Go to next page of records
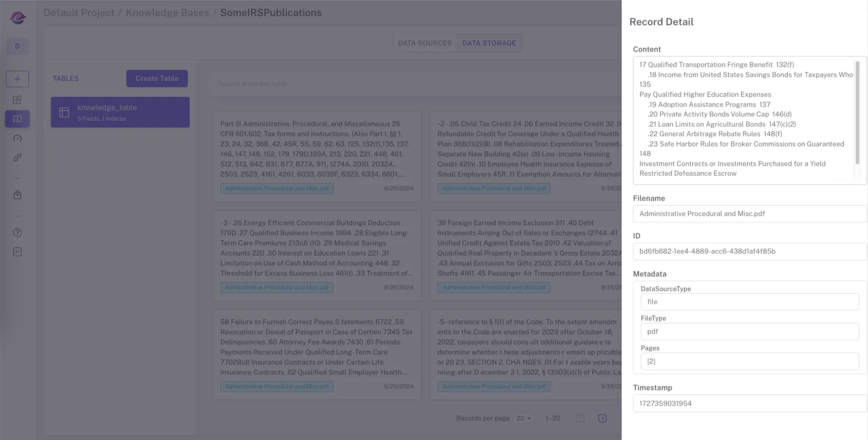Viewport: 868px width, 440px height. tap(602, 418)
